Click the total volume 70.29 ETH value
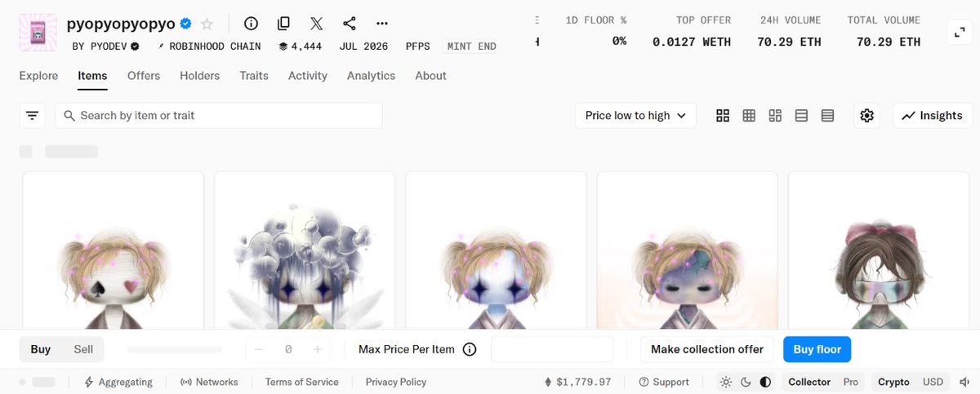This screenshot has height=394, width=980. coord(889,42)
